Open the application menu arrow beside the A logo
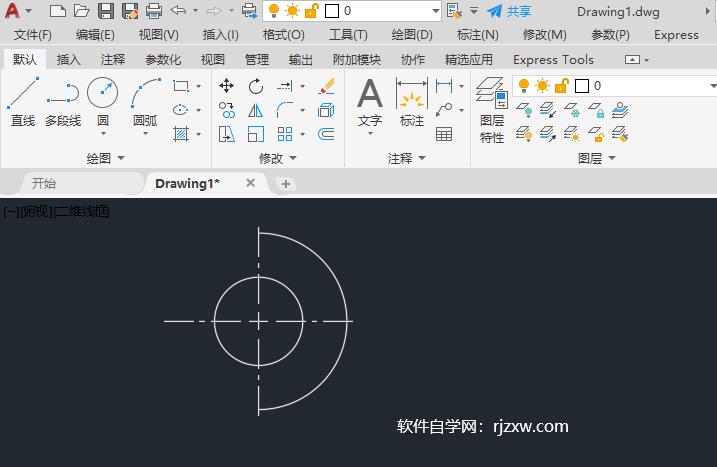717x467 pixels. (x=29, y=11)
